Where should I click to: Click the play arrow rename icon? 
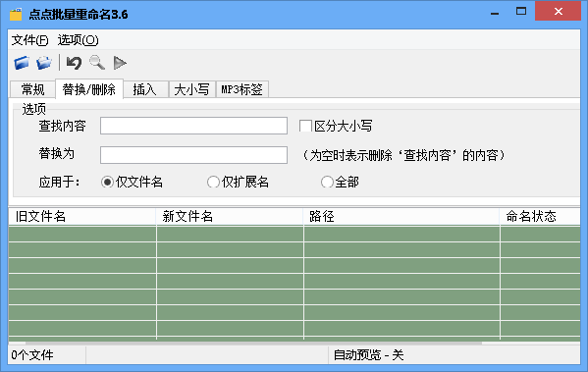120,63
